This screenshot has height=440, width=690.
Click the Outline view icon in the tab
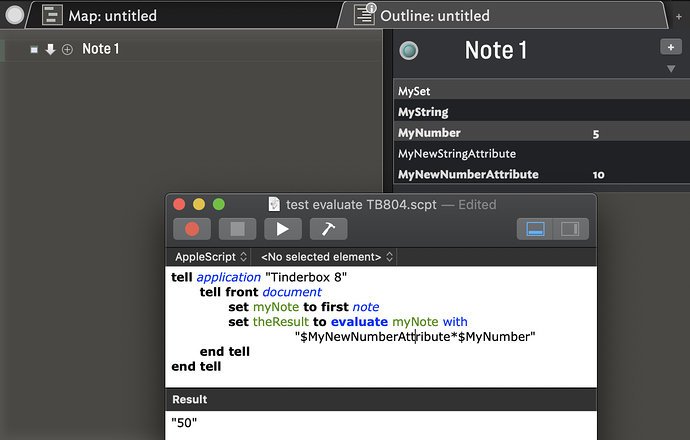click(x=365, y=15)
